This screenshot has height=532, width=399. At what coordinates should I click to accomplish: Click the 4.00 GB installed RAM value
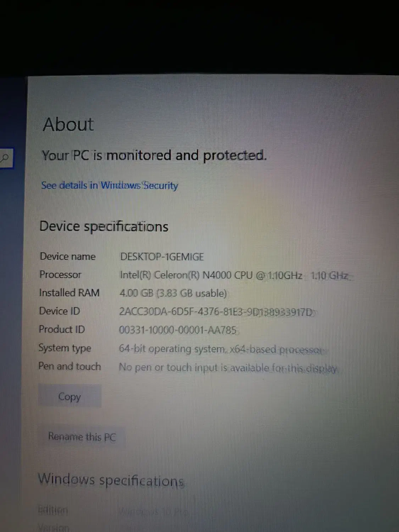tap(173, 293)
